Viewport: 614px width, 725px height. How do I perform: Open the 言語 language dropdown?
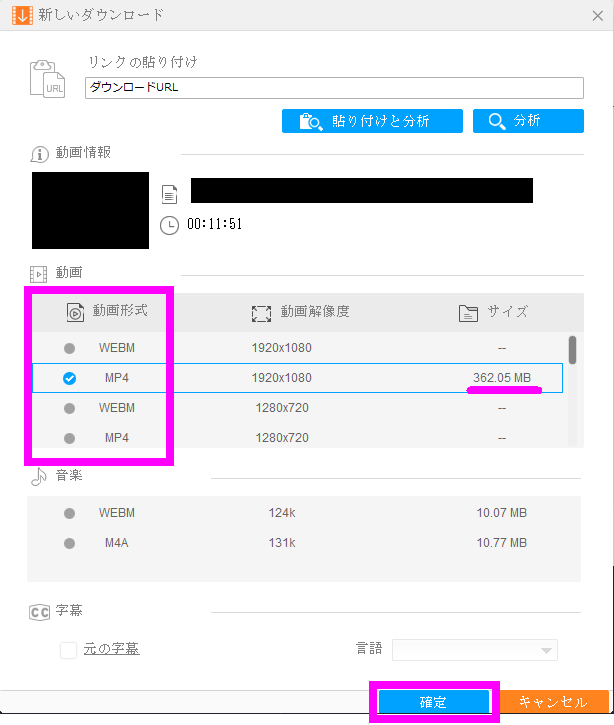tap(475, 650)
